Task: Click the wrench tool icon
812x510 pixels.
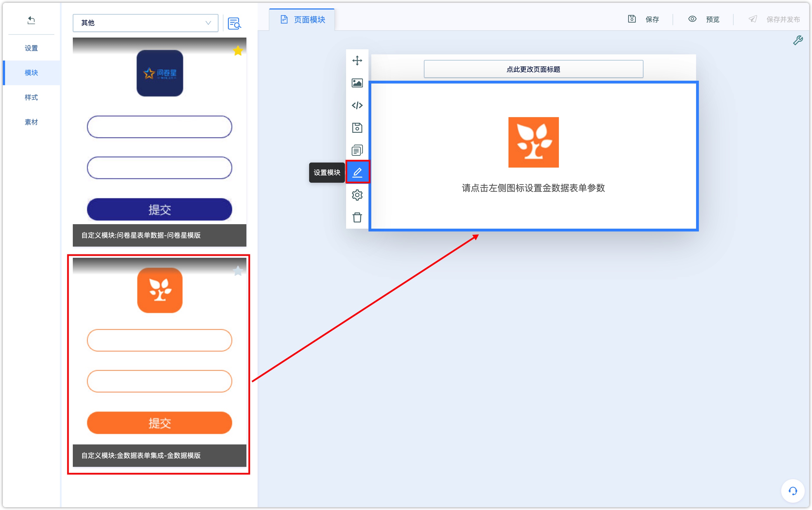Action: (x=798, y=40)
